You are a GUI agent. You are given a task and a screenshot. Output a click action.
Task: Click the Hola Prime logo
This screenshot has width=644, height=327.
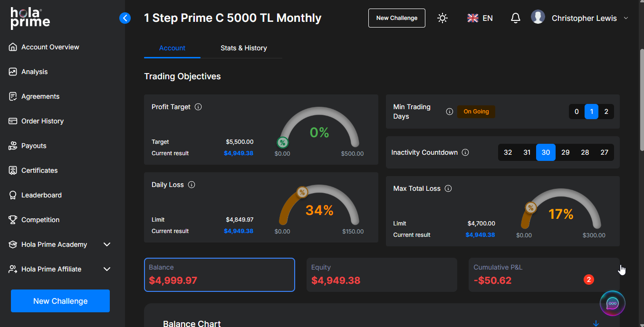30,19
